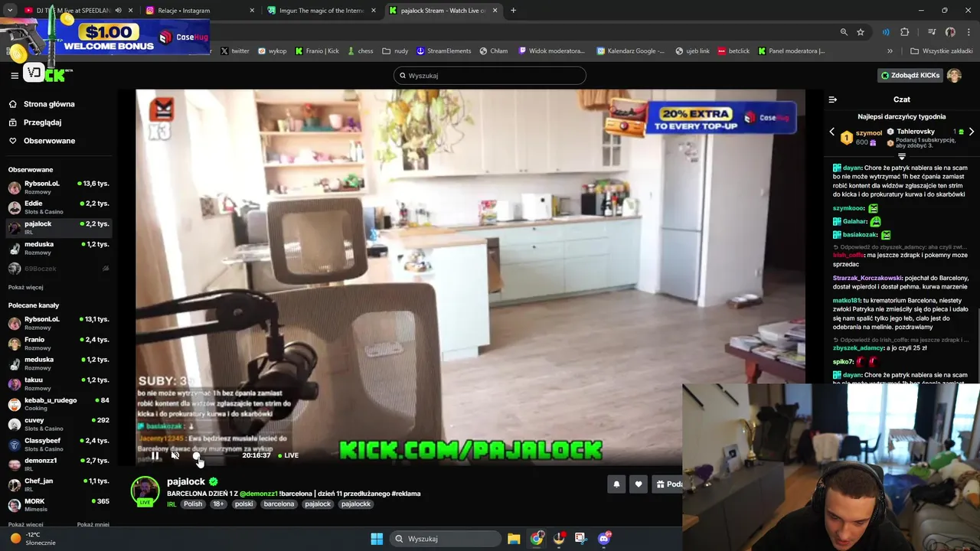Open the offline 69Boczek channel
The height and width of the screenshot is (551, 980).
58,269
